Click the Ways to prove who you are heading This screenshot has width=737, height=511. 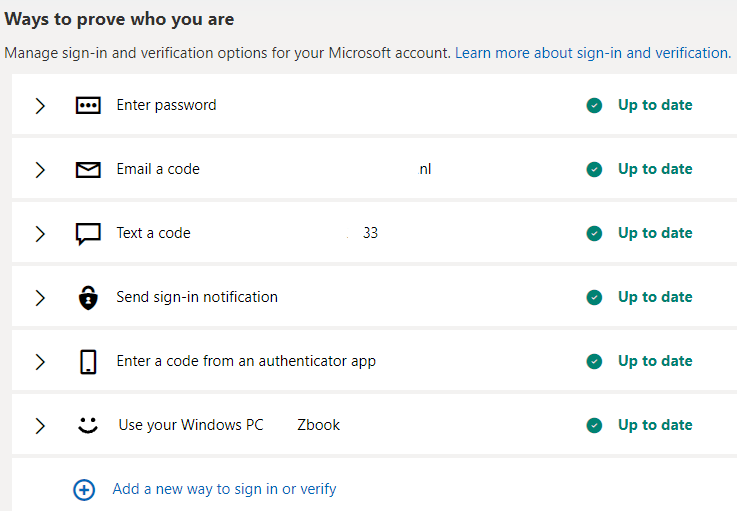[x=119, y=19]
